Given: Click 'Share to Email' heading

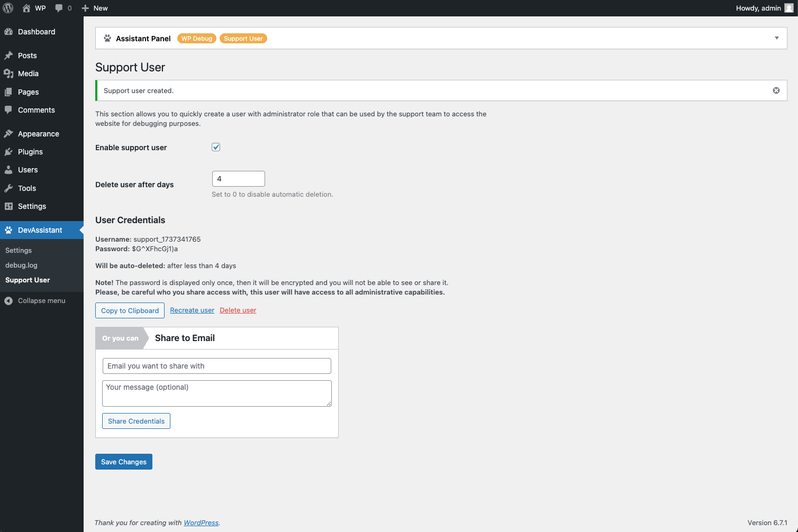Looking at the screenshot, I should (x=185, y=338).
